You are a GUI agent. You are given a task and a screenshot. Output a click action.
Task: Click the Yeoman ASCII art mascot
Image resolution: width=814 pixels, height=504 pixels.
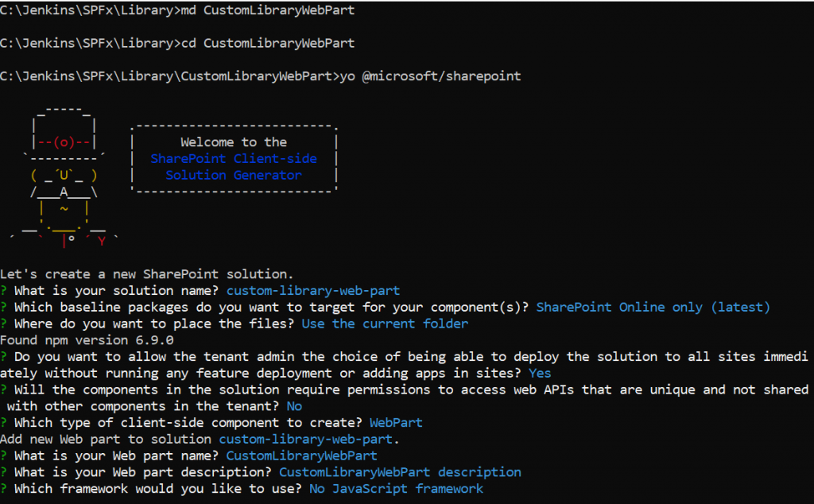(64, 176)
